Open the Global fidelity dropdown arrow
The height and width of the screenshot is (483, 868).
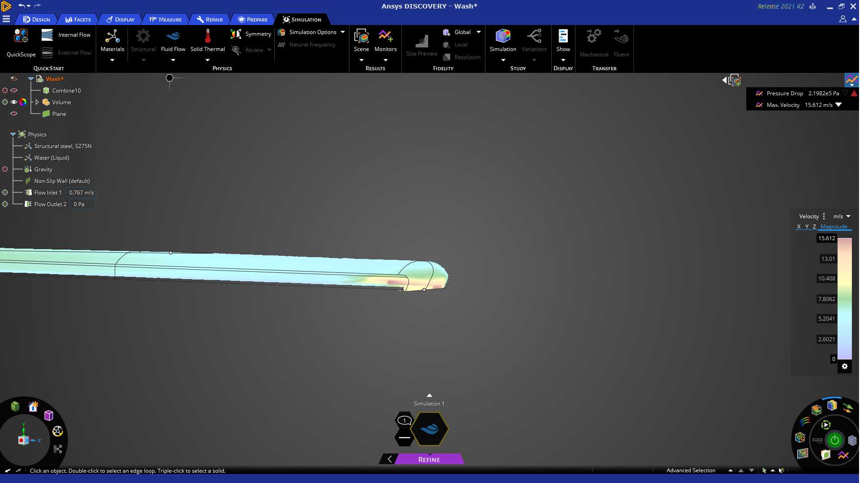point(478,32)
